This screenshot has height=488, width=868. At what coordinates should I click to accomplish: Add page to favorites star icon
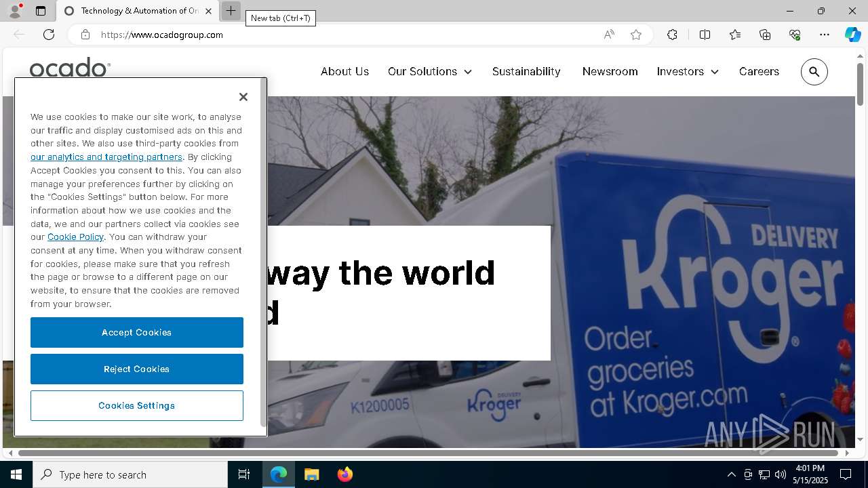pyautogui.click(x=636, y=35)
